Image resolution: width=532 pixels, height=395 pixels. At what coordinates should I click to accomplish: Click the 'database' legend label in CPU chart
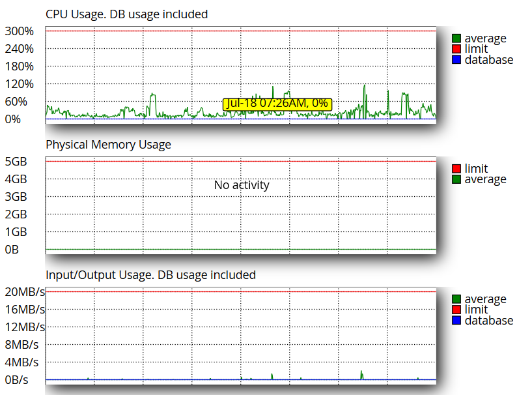click(488, 60)
